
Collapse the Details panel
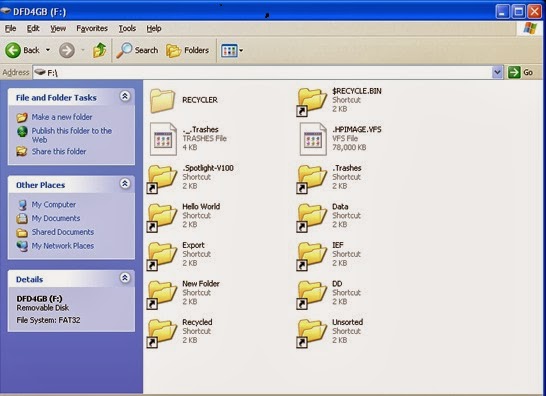coord(125,278)
